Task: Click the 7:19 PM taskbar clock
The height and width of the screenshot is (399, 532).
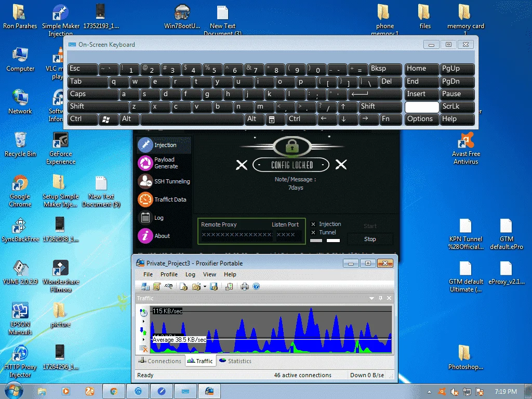Action: (x=506, y=392)
